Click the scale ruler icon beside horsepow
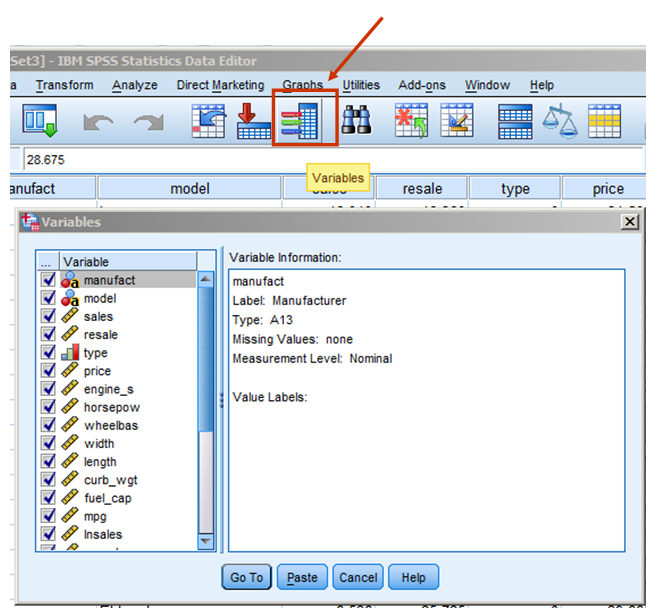 (70, 407)
